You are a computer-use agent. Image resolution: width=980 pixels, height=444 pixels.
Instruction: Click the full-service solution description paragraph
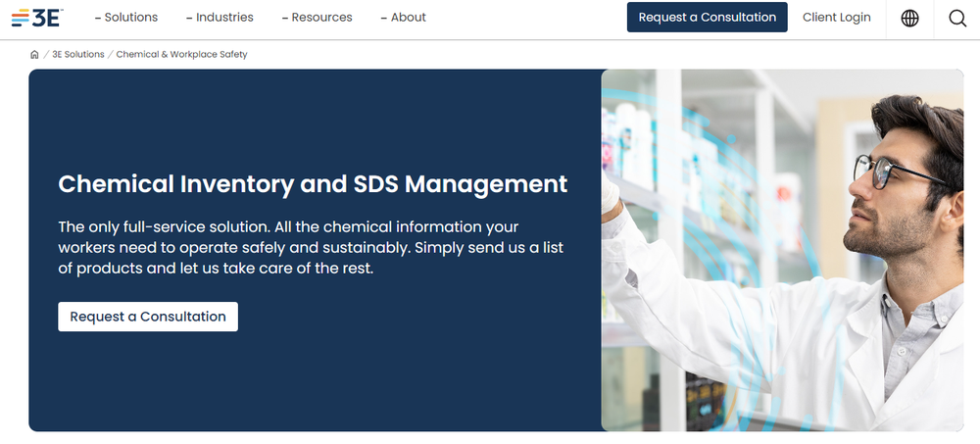tap(311, 247)
